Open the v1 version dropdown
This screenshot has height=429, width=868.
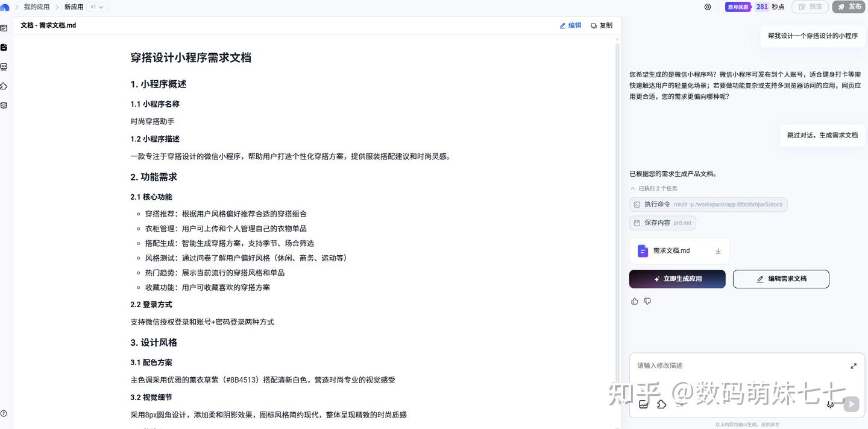95,7
